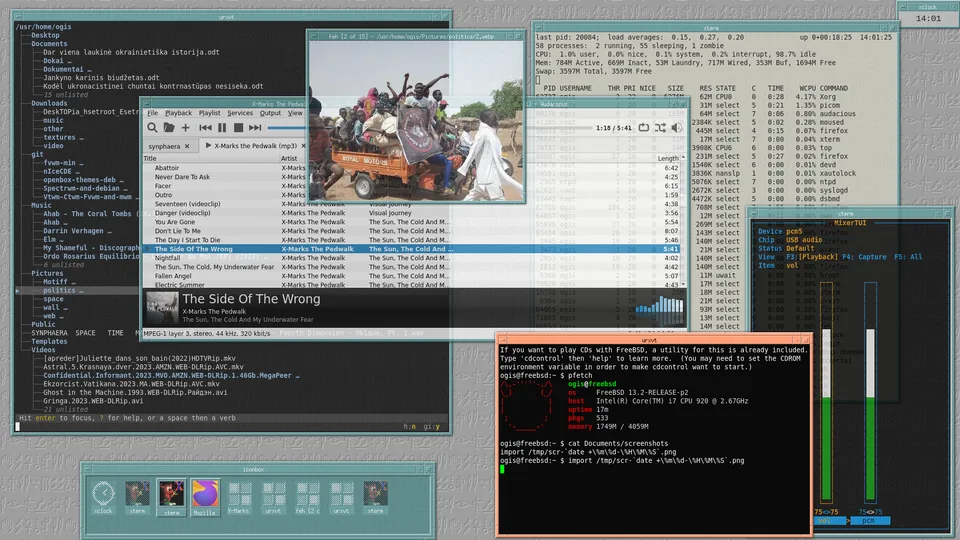Open the feh icon in the iconbox
Image resolution: width=960 pixels, height=540 pixels.
click(307, 497)
